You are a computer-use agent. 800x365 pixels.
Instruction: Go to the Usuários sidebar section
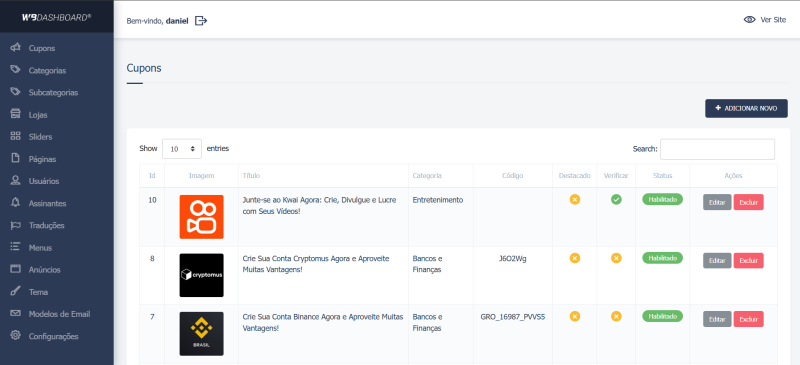tap(43, 181)
